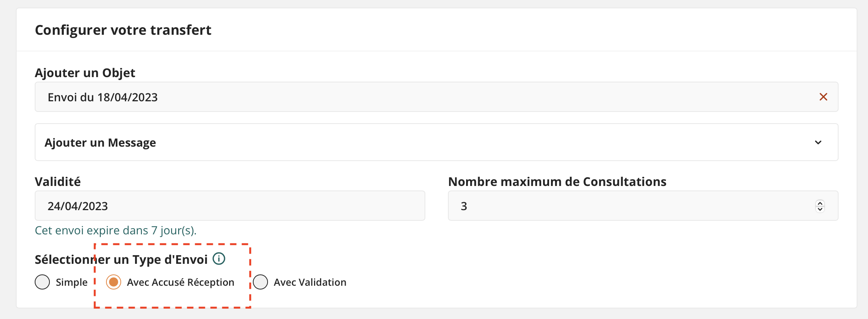Viewport: 868px width, 319px height.
Task: Click the Ajouter un Objet label
Action: tap(85, 73)
